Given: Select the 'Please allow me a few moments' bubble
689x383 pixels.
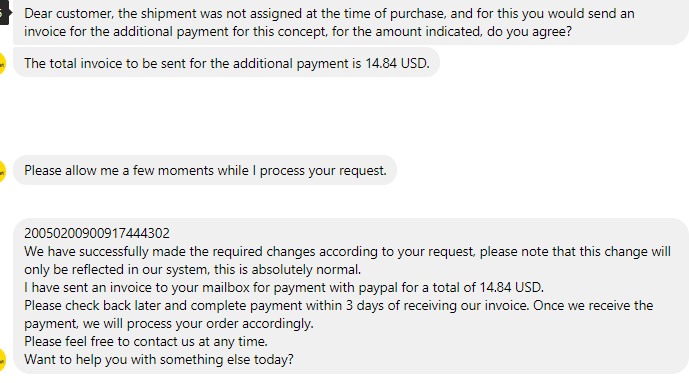Looking at the screenshot, I should coord(205,170).
